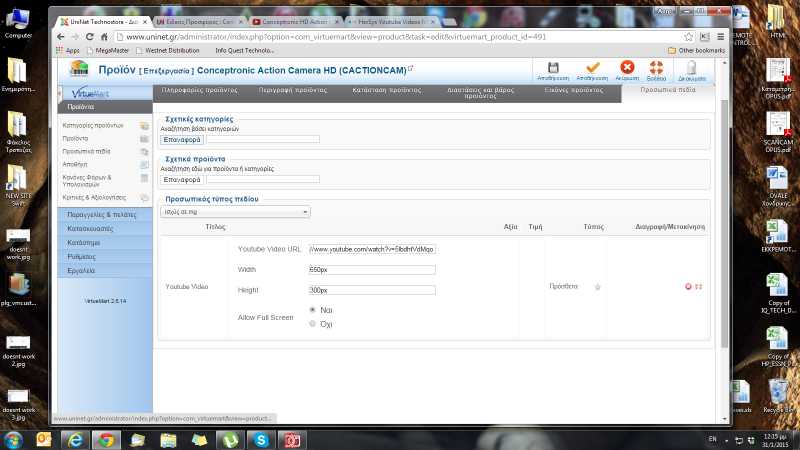Switch to Προσωπικά πεδία tab

click(x=668, y=90)
